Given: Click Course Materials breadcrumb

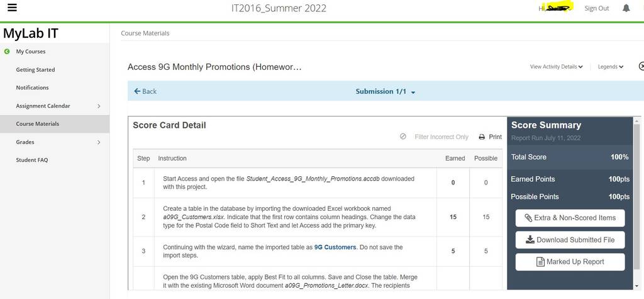Looking at the screenshot, I should click(x=145, y=33).
